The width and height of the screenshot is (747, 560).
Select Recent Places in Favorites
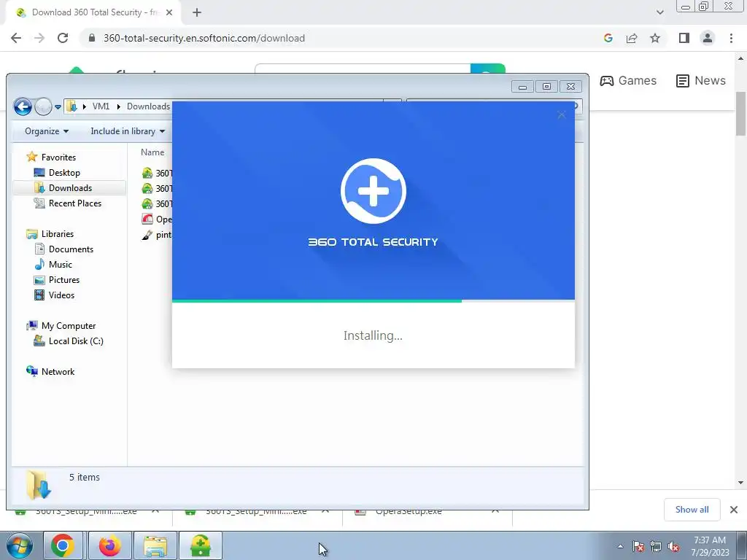coord(68,203)
